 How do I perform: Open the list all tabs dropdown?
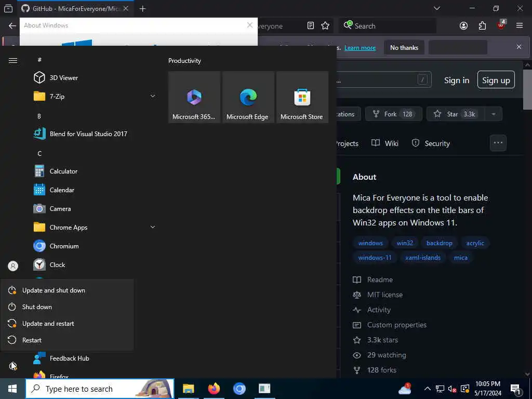pyautogui.click(x=436, y=8)
